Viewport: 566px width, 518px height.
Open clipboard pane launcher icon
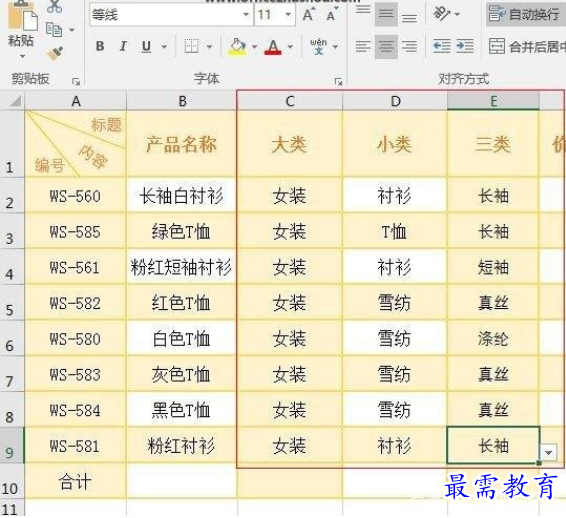(76, 82)
